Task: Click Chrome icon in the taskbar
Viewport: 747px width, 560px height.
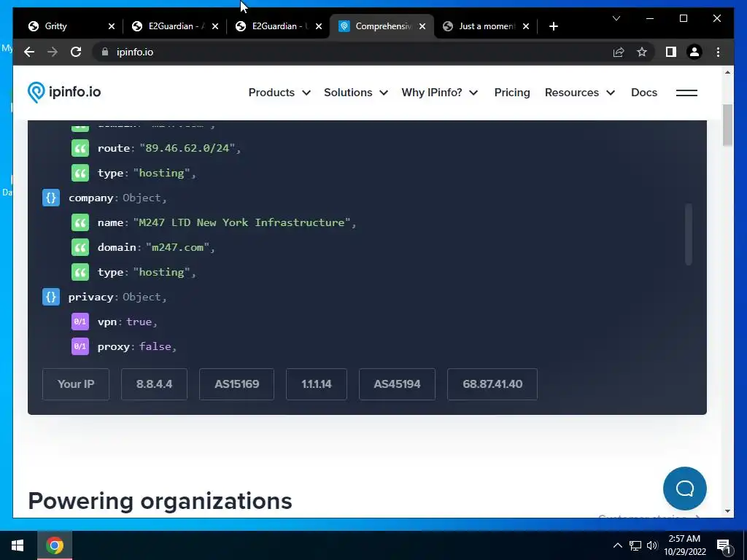Action: pos(55,545)
